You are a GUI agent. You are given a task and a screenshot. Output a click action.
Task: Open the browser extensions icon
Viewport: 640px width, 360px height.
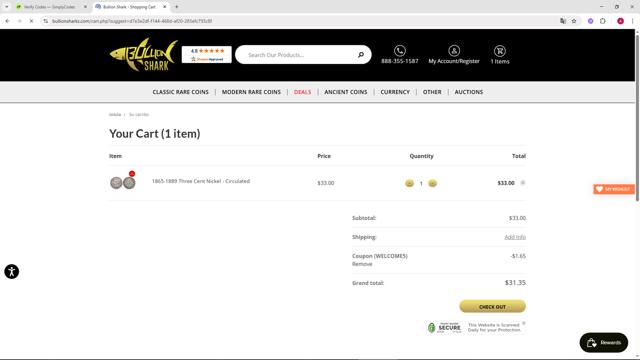click(602, 21)
